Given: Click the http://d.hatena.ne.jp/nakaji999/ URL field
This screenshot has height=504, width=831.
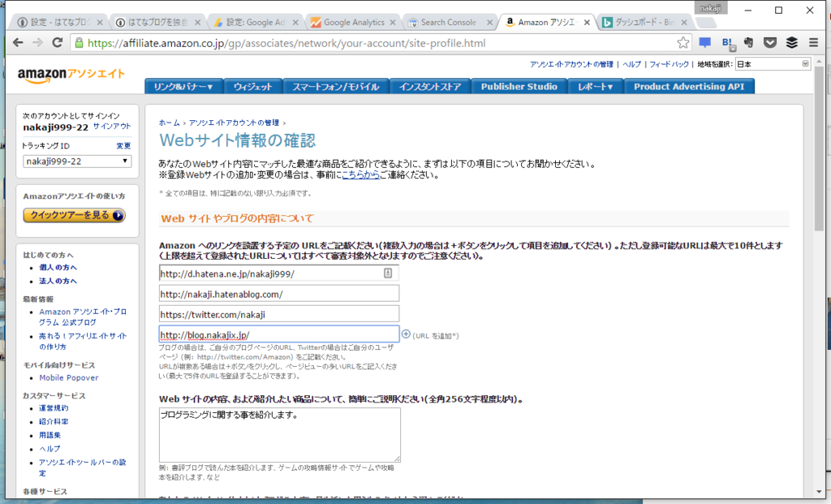Looking at the screenshot, I should [279, 274].
